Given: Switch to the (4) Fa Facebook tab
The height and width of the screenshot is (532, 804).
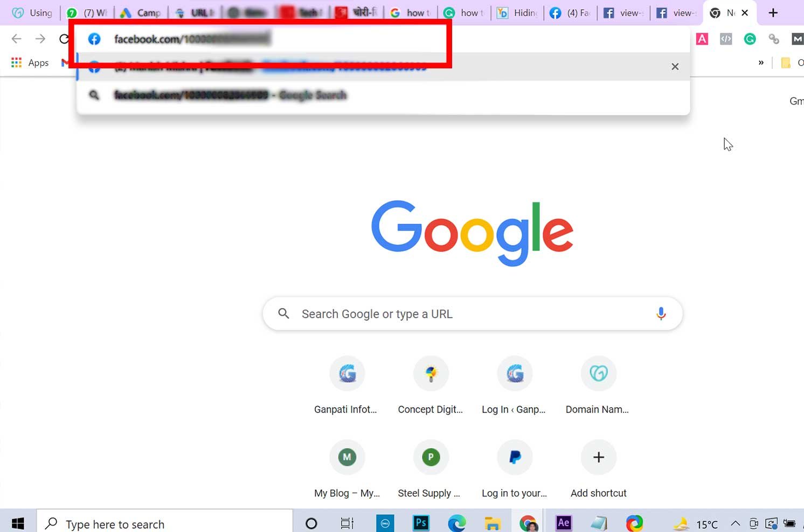Looking at the screenshot, I should point(571,12).
